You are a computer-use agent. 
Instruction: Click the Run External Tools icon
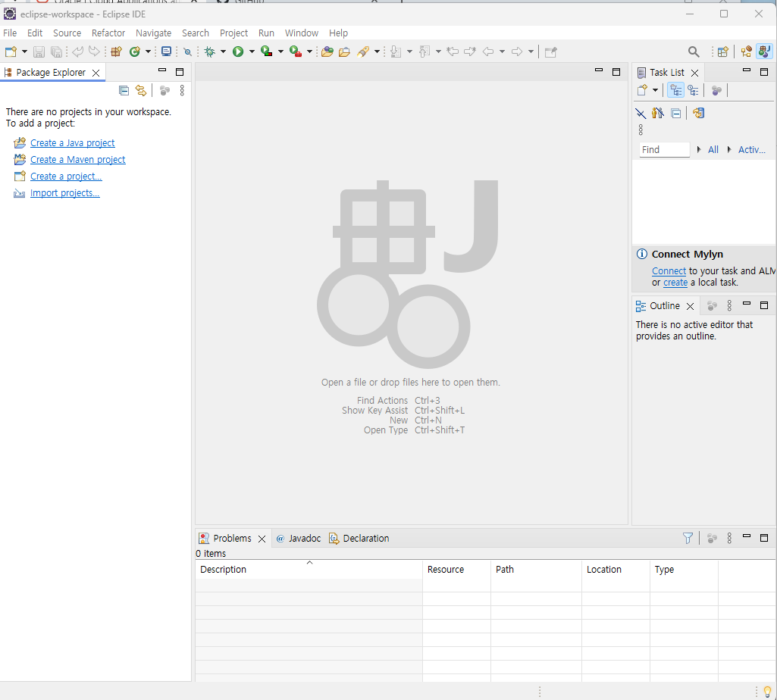(296, 52)
